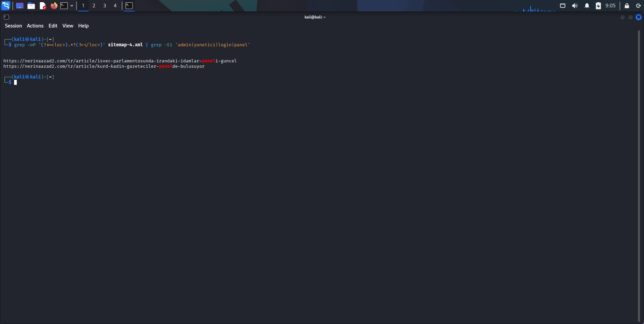Select the terminal window taskbar button
Viewport: 644px width, 324px height.
coord(129,6)
